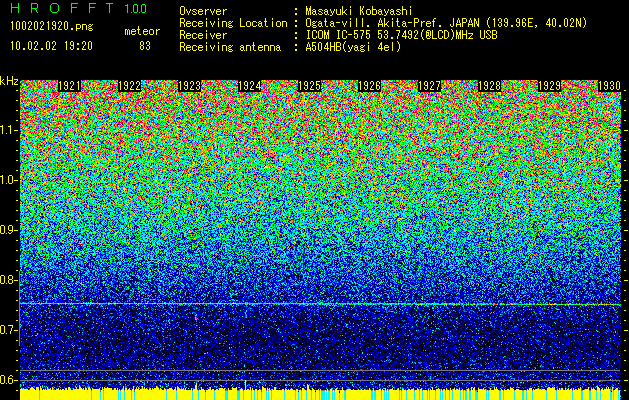Click the 1928 time marker
The height and width of the screenshot is (400, 629).
(x=489, y=86)
